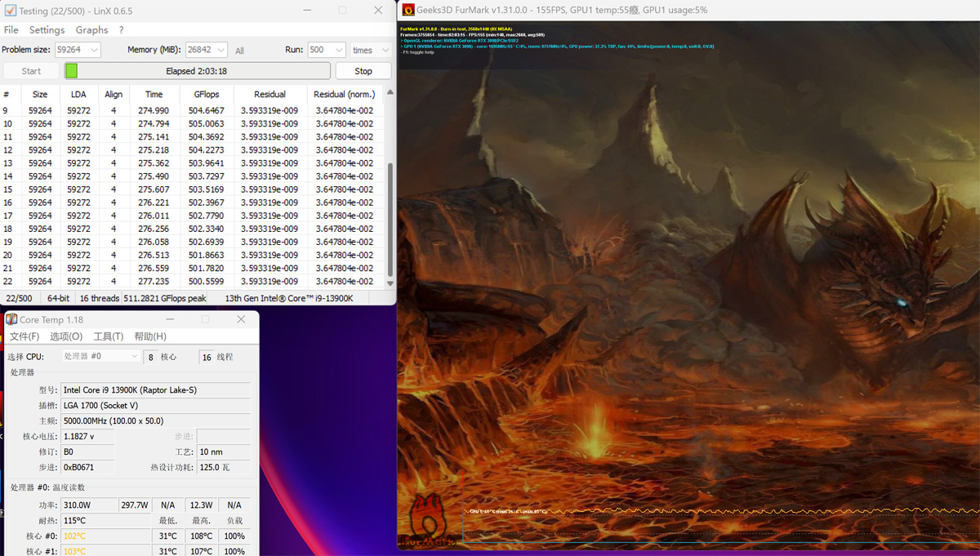
Task: Click the Time column header
Action: (x=154, y=94)
